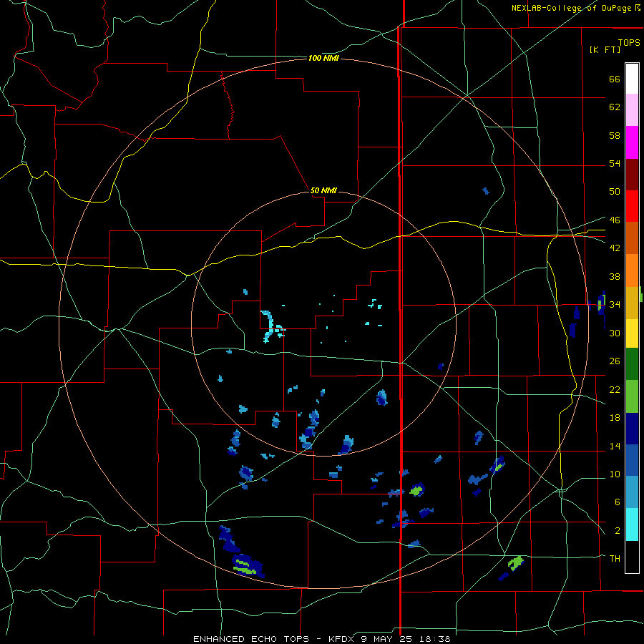Pick the gold 38 kft legend swatch
644x644 pixels.
click(632, 303)
